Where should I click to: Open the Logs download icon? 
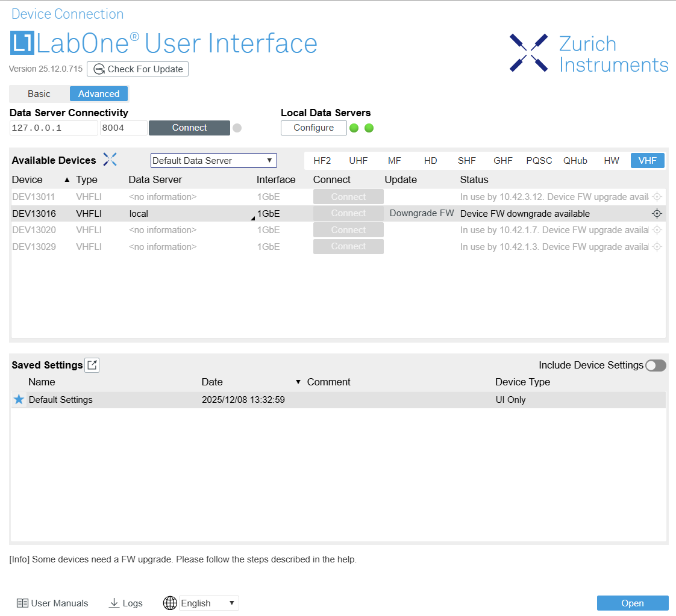pos(114,603)
